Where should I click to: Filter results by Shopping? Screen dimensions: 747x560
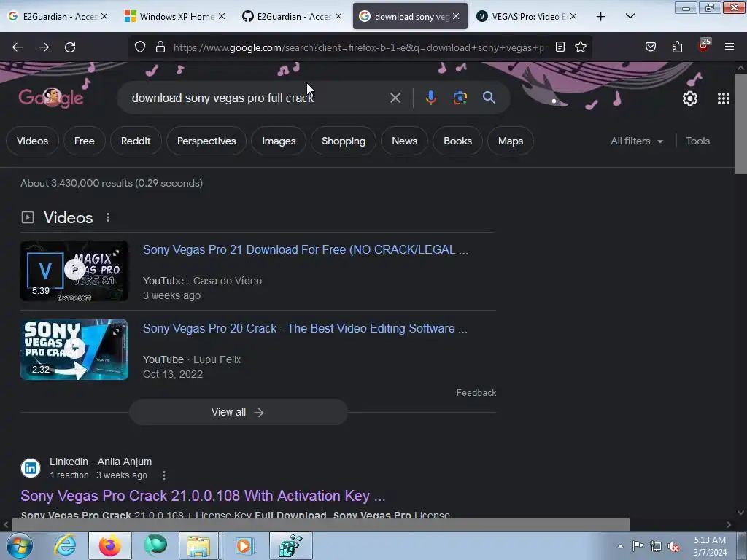pyautogui.click(x=344, y=141)
